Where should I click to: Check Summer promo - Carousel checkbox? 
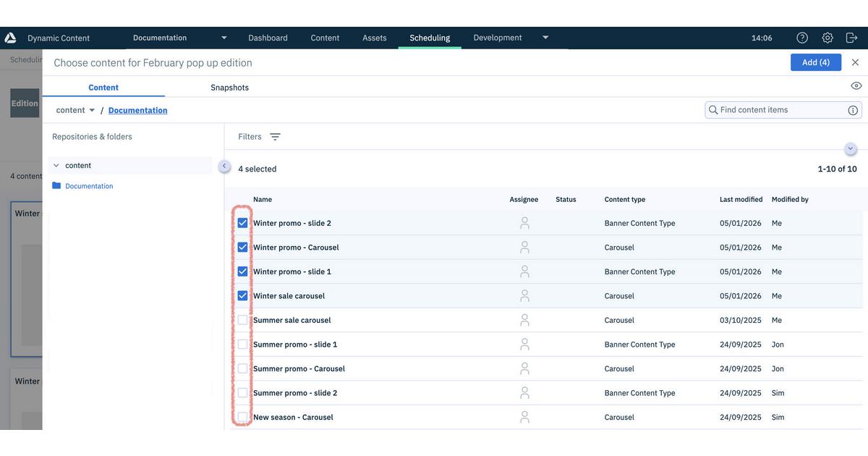[x=242, y=368]
